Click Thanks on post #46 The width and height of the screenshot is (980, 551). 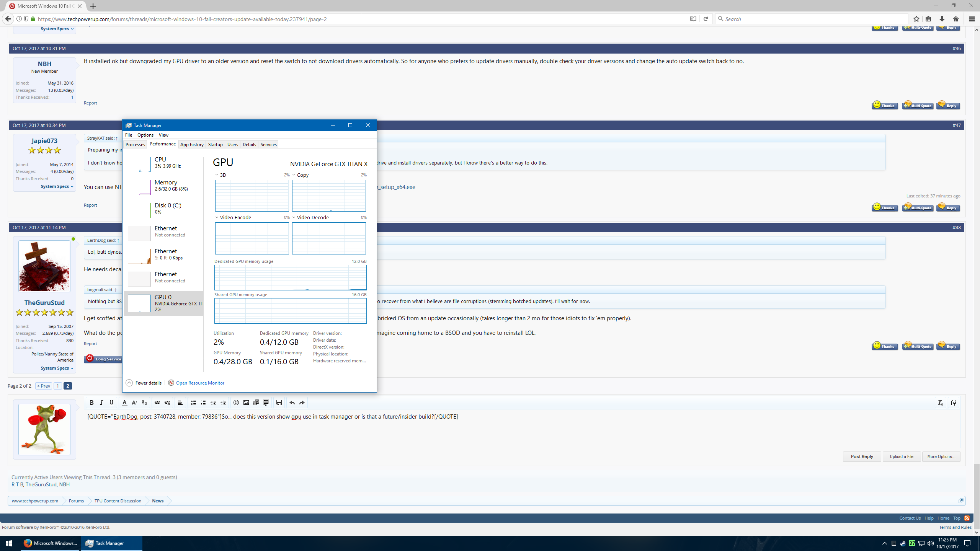[x=885, y=105]
